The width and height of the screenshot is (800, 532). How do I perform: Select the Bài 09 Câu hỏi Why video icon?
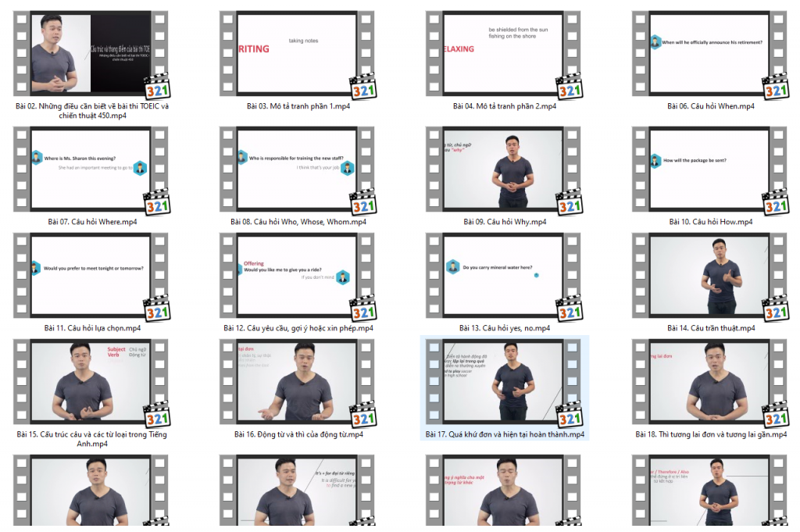click(504, 170)
